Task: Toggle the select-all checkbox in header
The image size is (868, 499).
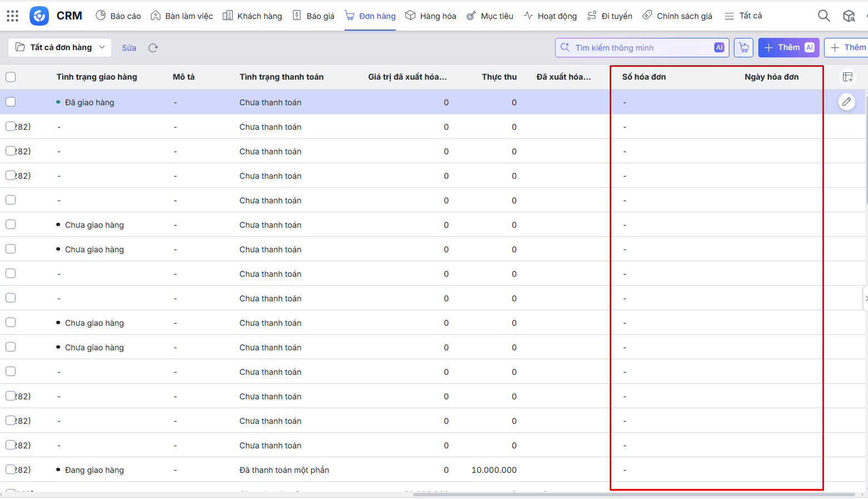Action: 11,77
